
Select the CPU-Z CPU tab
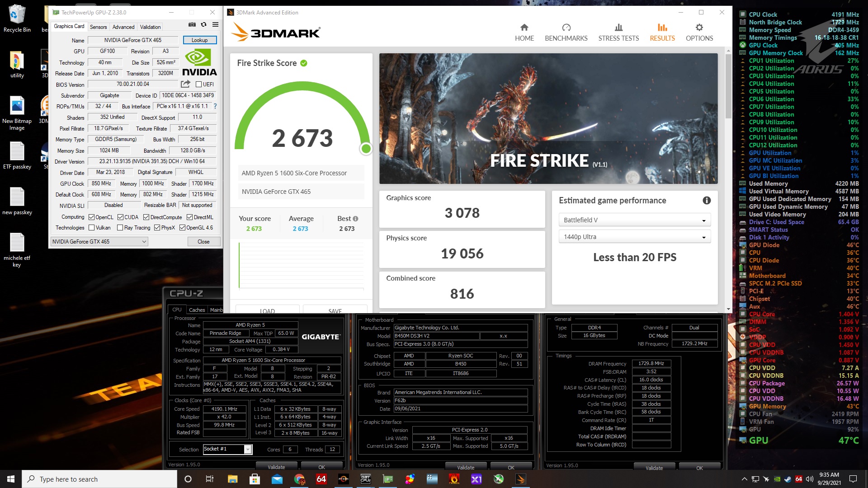point(177,310)
